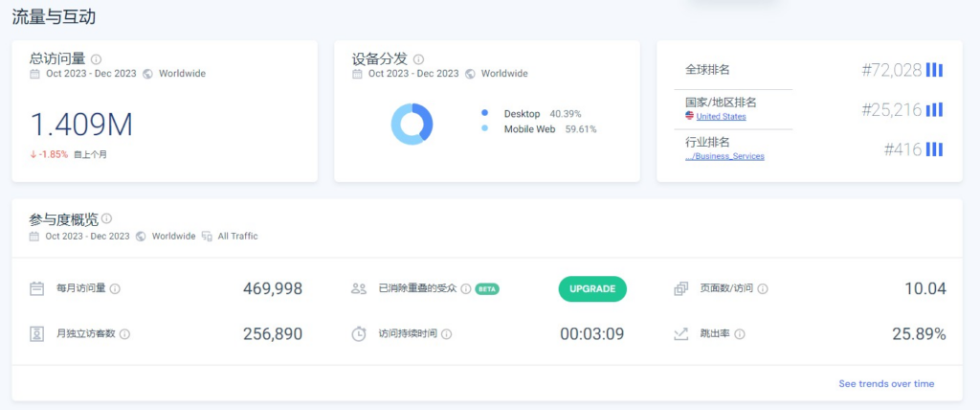Screen dimensions: 980x410
Task: Click the -1.85% change value
Action: point(54,154)
